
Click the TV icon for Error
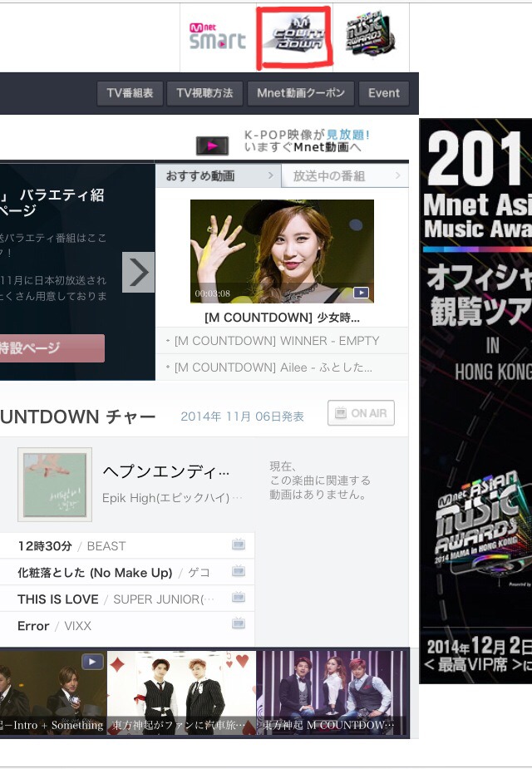pyautogui.click(x=239, y=624)
